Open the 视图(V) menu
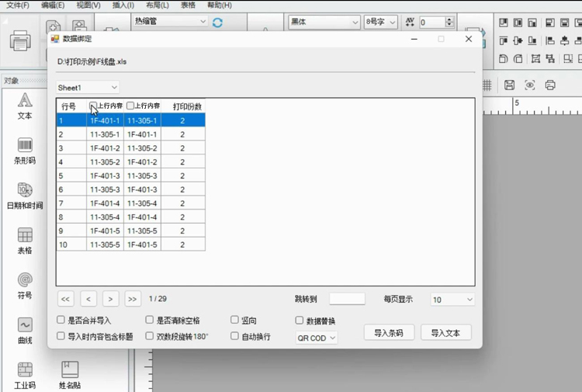Screen dimensions: 582x392 click(88, 5)
